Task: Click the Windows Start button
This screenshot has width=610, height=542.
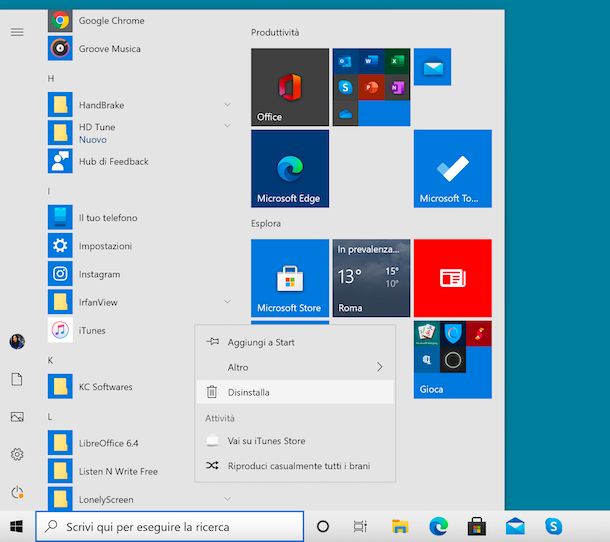Action: [x=16, y=526]
